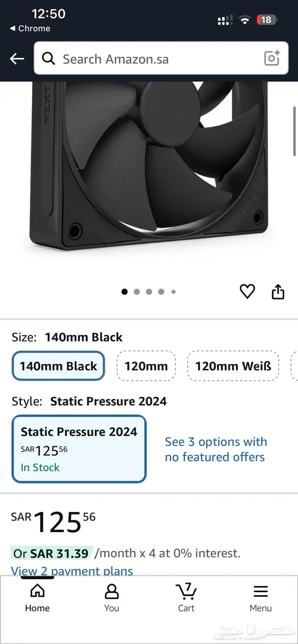The height and width of the screenshot is (644, 298).
Task: Share the product using the share icon
Action: pyautogui.click(x=278, y=291)
